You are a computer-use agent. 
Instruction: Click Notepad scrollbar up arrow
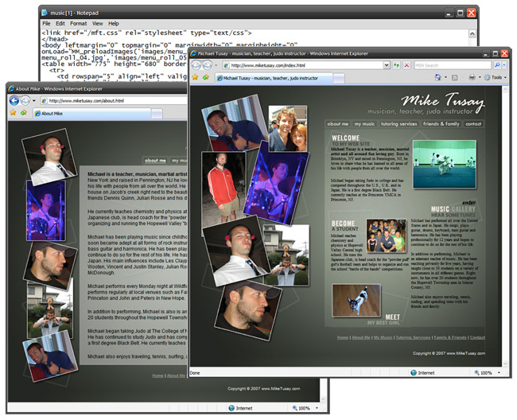[x=472, y=33]
